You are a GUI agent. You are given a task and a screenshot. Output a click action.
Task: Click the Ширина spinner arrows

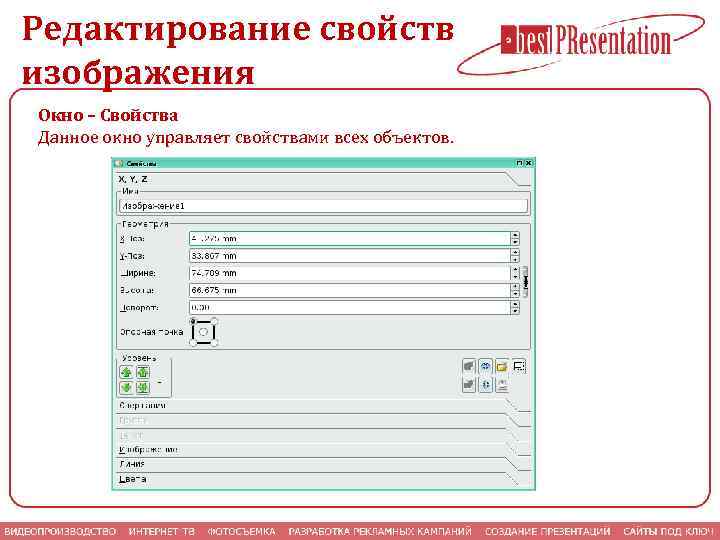(x=515, y=273)
